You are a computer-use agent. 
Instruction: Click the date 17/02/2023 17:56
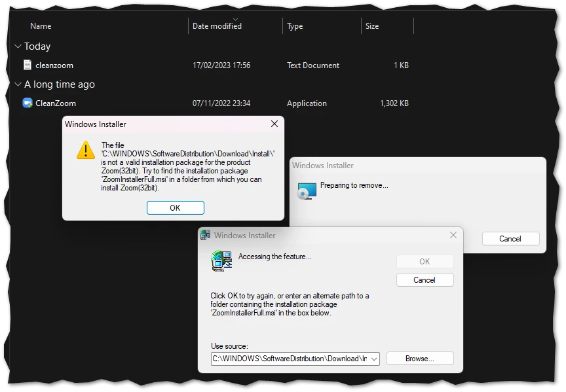(x=221, y=65)
